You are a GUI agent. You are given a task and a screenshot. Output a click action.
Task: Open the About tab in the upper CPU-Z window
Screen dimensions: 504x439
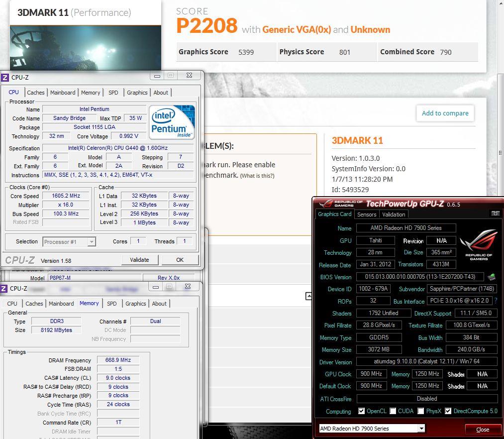[161, 93]
